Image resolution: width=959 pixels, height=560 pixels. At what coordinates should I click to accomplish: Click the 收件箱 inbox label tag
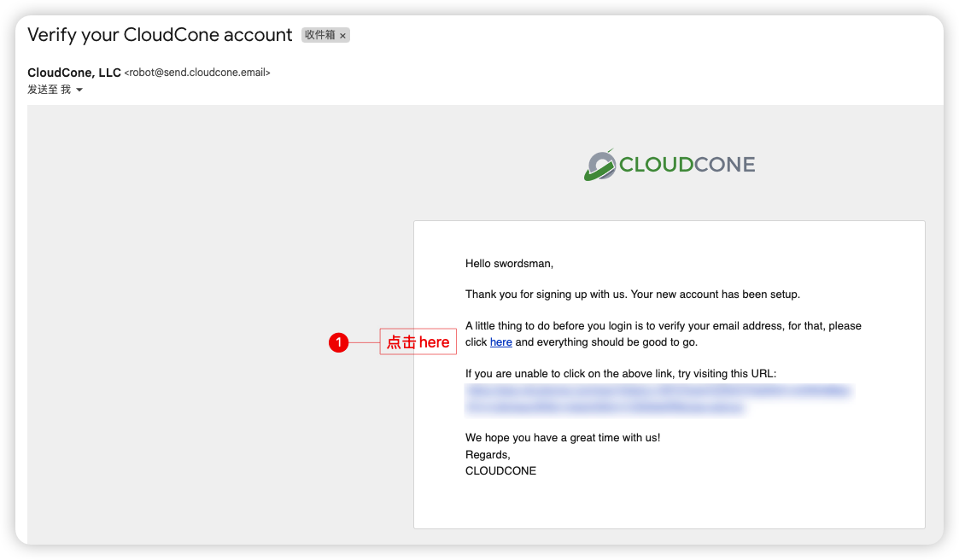(x=320, y=36)
